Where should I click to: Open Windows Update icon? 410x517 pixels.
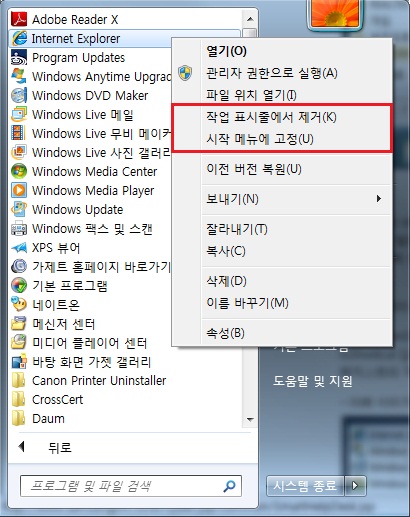pyautogui.click(x=19, y=209)
